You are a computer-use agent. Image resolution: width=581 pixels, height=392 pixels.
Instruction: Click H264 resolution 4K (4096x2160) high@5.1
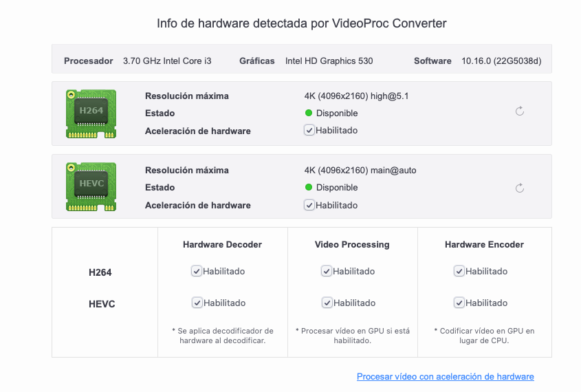pyautogui.click(x=356, y=96)
